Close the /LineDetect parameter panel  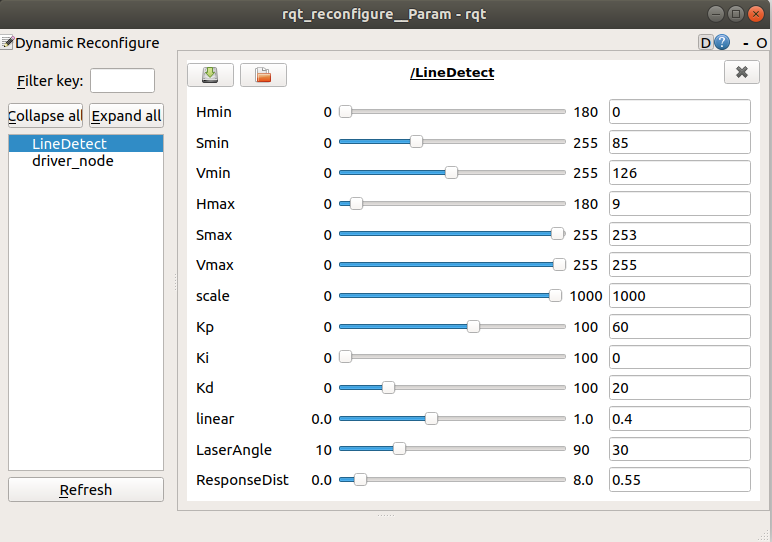(x=741, y=72)
